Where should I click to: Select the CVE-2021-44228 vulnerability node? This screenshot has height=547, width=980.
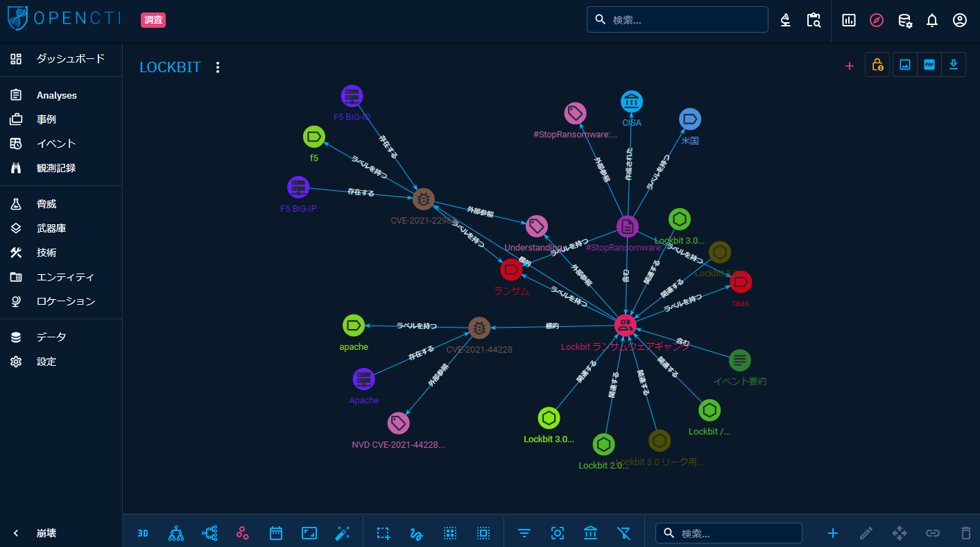click(x=479, y=328)
